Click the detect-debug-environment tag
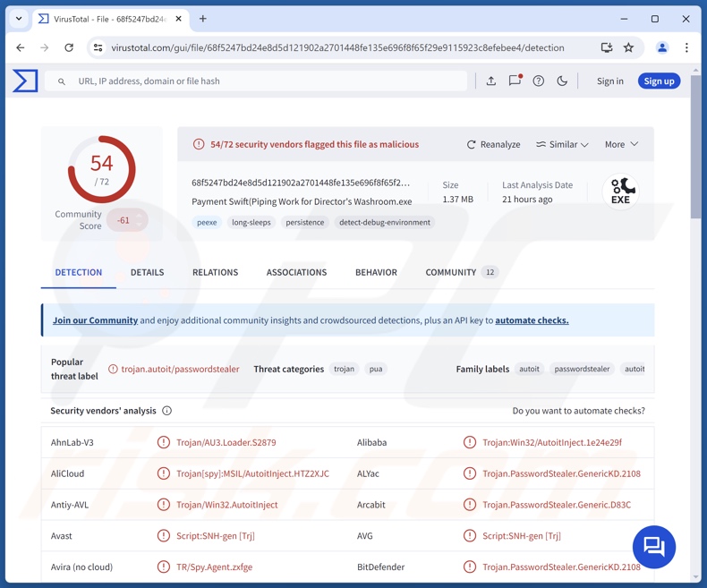The height and width of the screenshot is (588, 707). tap(385, 222)
